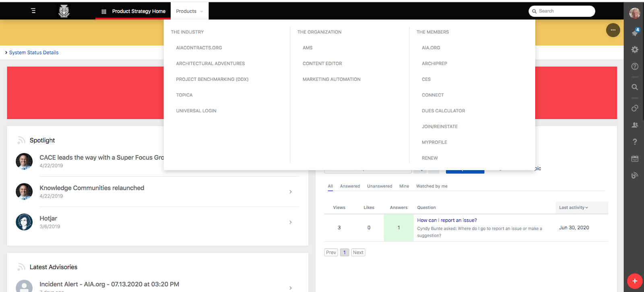Click the Latest Advisories RSS feed icon

pyautogui.click(x=21, y=267)
